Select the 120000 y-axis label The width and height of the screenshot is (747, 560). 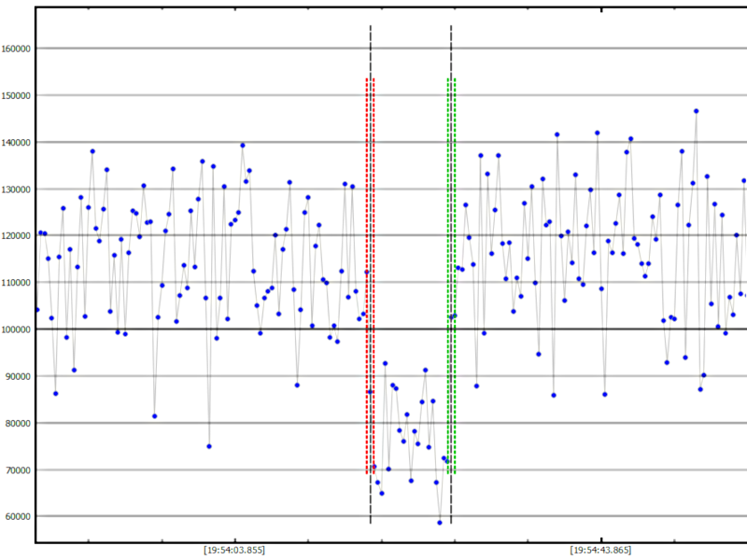(x=17, y=235)
